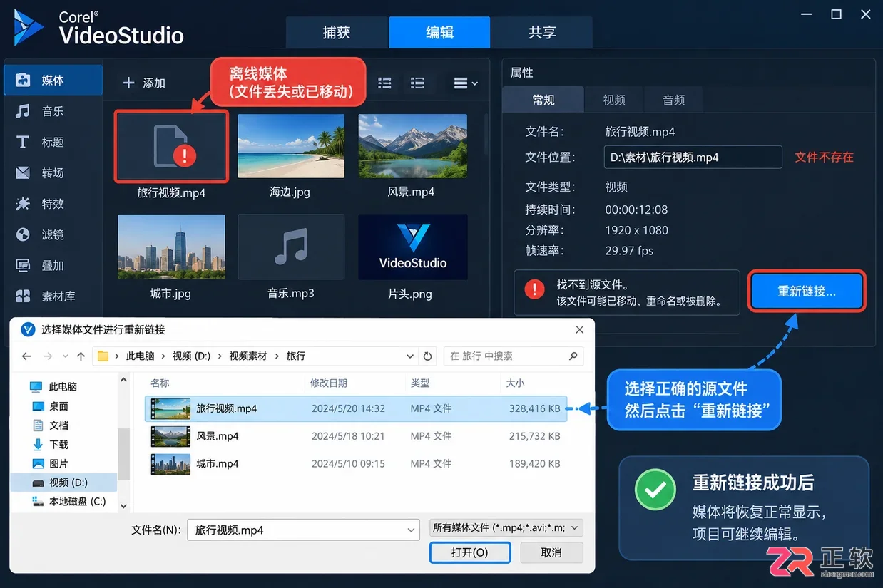Maximize the VideoStudio window

pyautogui.click(x=837, y=14)
